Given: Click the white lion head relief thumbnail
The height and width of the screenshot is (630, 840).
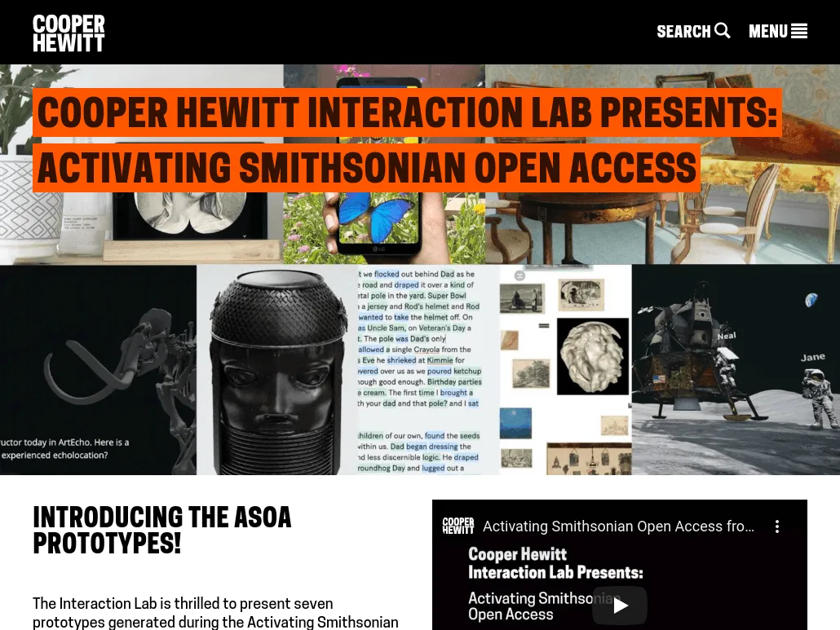Looking at the screenshot, I should (x=593, y=356).
